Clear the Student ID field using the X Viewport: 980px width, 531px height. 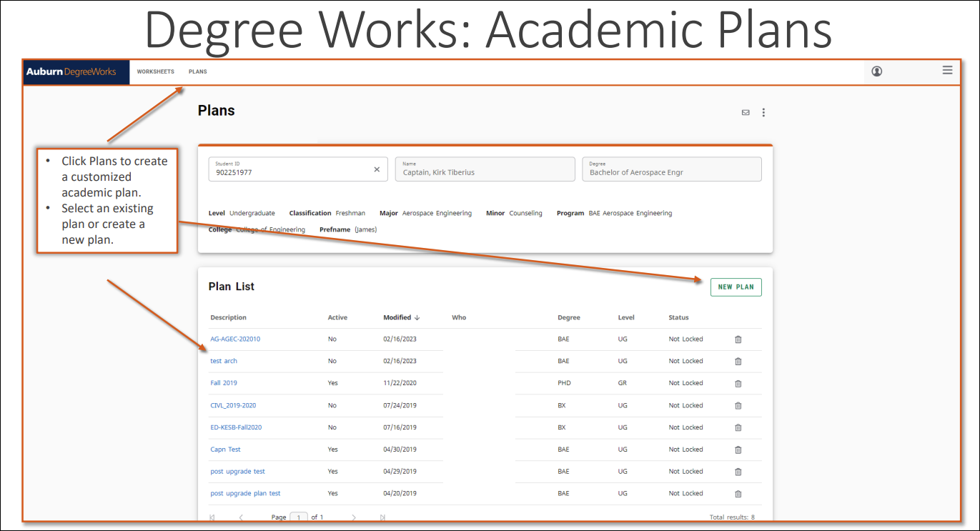pos(377,169)
